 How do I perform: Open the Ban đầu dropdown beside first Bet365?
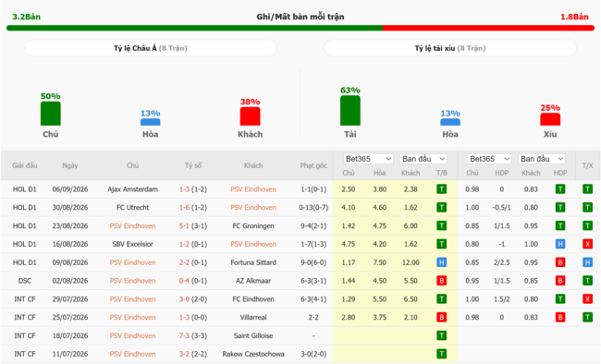coord(423,159)
